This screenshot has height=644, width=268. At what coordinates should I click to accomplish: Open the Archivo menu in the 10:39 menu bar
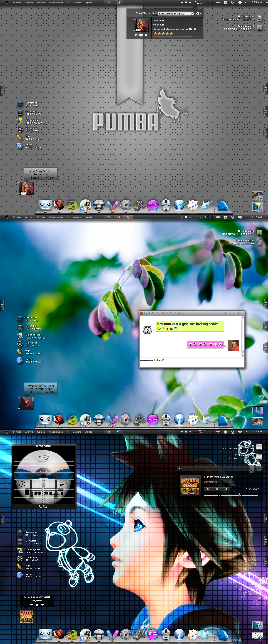29,3
